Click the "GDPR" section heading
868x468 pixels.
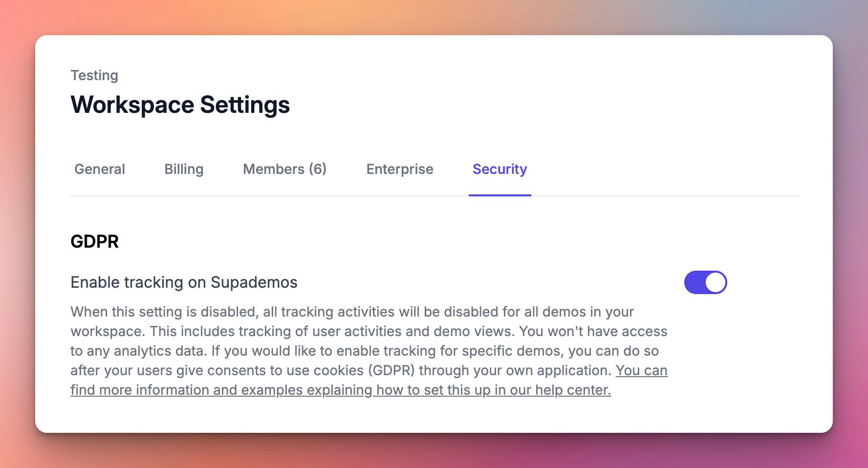tap(94, 241)
